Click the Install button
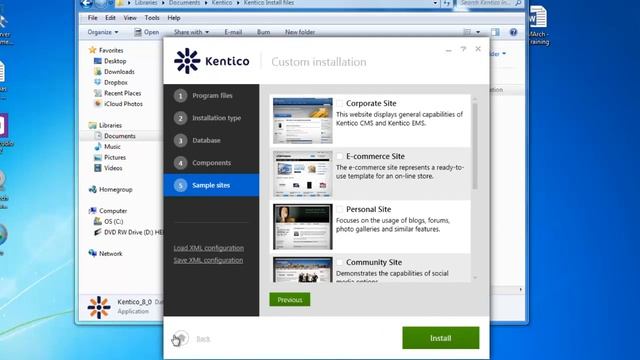640x360 pixels. [441, 338]
